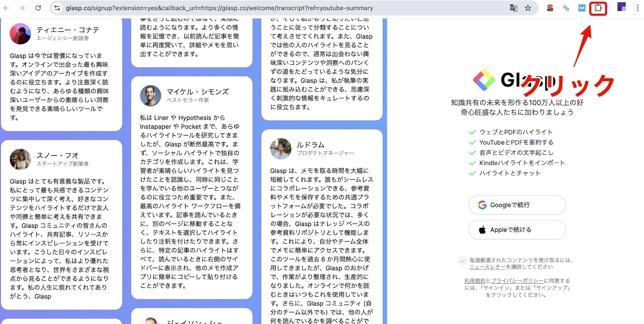
Task: Click ティエニー・コナテ's avatar photo
Action: coord(21,34)
